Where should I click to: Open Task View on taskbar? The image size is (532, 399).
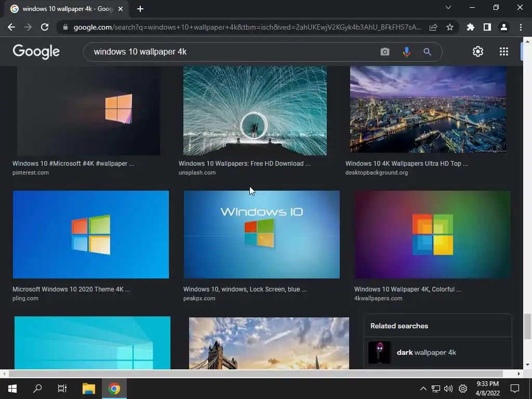[62, 389]
